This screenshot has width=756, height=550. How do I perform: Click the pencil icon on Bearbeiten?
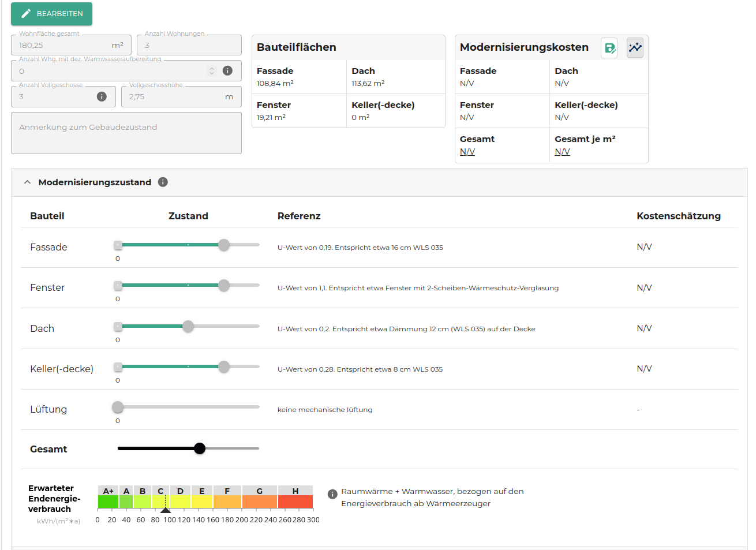pos(26,13)
